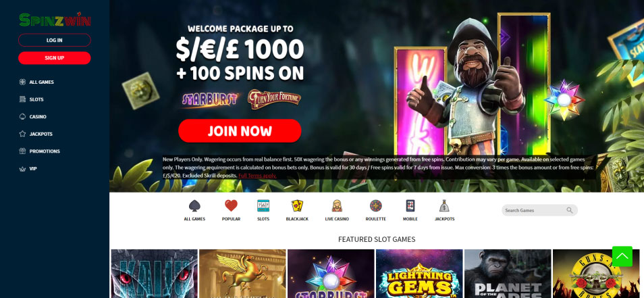Open the Full Terms apply link
This screenshot has width=644, height=298.
[x=257, y=176]
